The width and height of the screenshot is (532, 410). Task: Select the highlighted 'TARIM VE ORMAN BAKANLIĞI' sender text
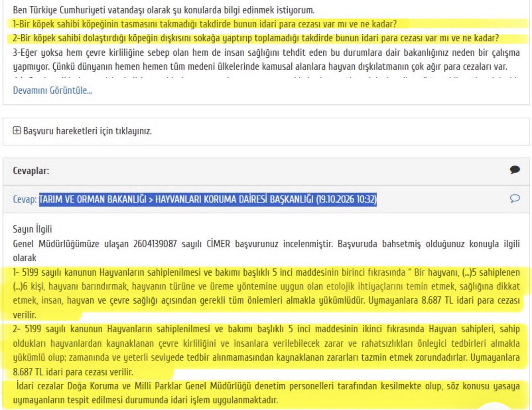pyautogui.click(x=208, y=199)
